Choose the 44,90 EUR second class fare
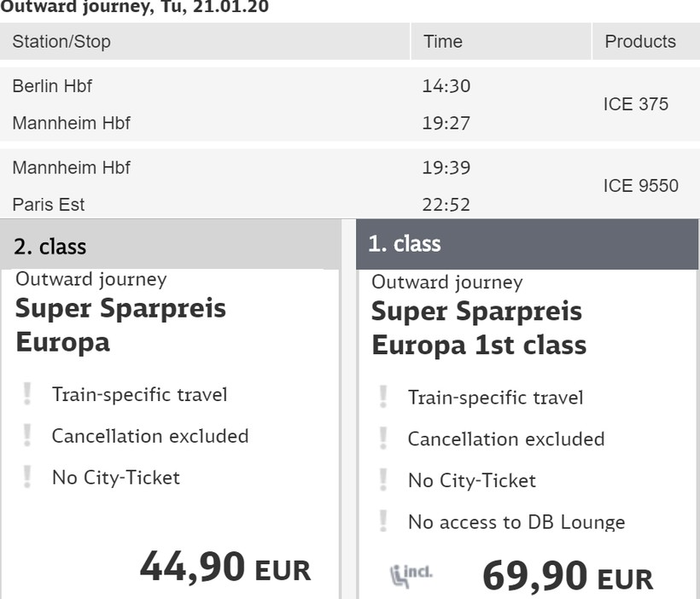Screen dimensions: 700x599 225,567
